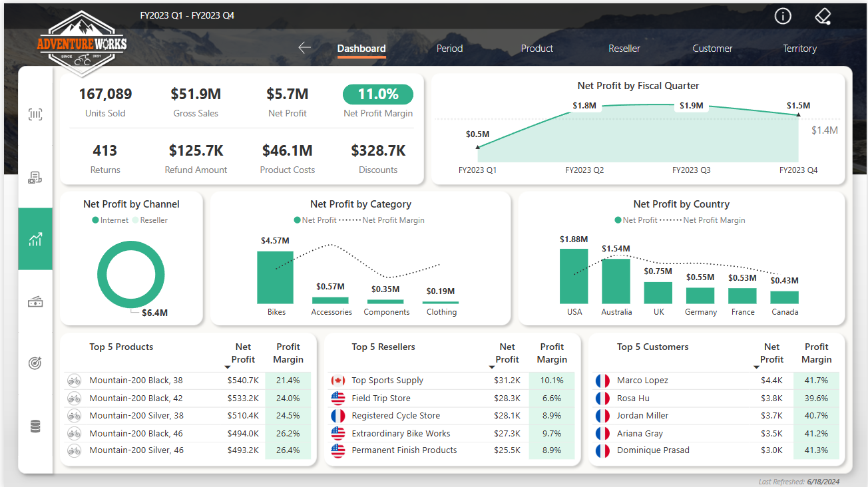
Task: Click bike icon beside Mountain-200 Silver, 38
Action: click(74, 416)
